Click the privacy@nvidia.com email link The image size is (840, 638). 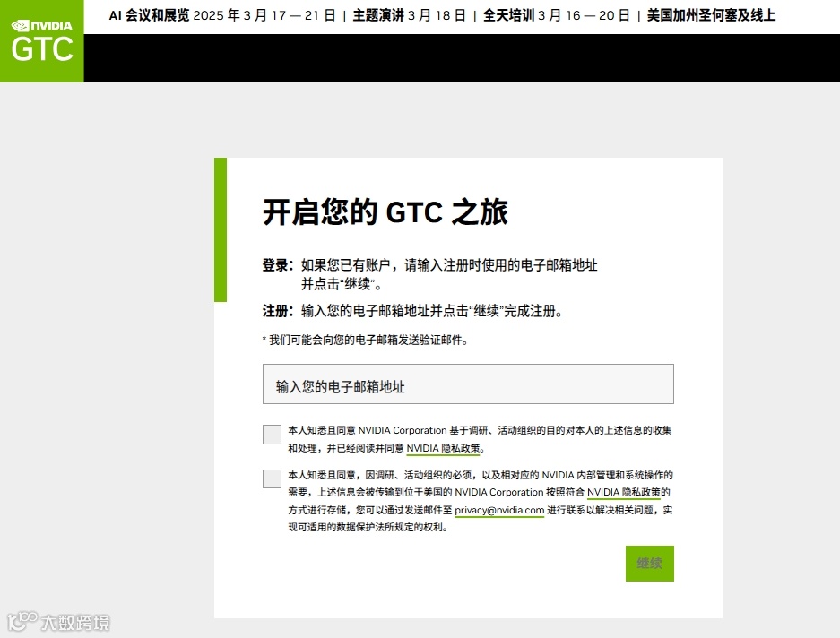[499, 511]
